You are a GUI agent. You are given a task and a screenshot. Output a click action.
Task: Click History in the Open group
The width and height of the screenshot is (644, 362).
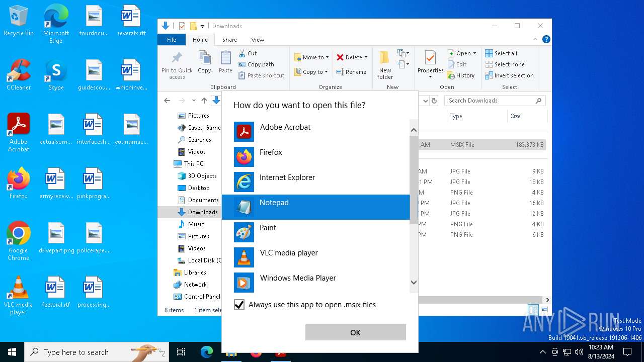pos(461,75)
